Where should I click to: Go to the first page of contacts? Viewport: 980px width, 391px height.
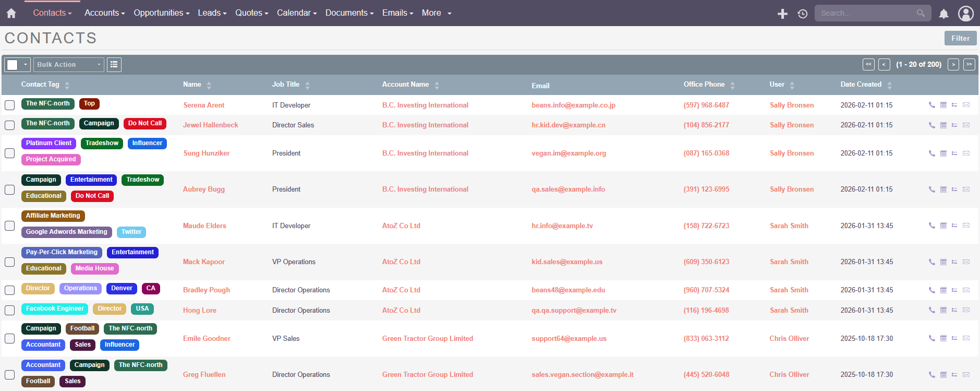(868, 65)
